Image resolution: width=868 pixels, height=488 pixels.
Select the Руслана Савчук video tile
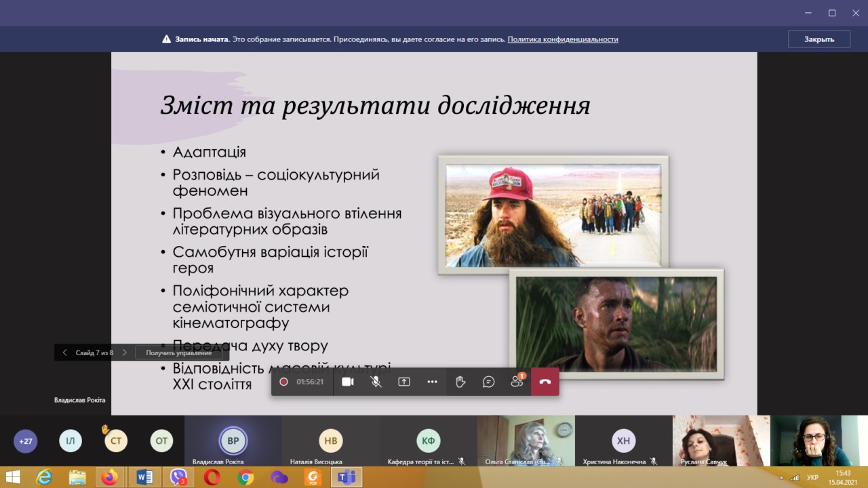(720, 441)
